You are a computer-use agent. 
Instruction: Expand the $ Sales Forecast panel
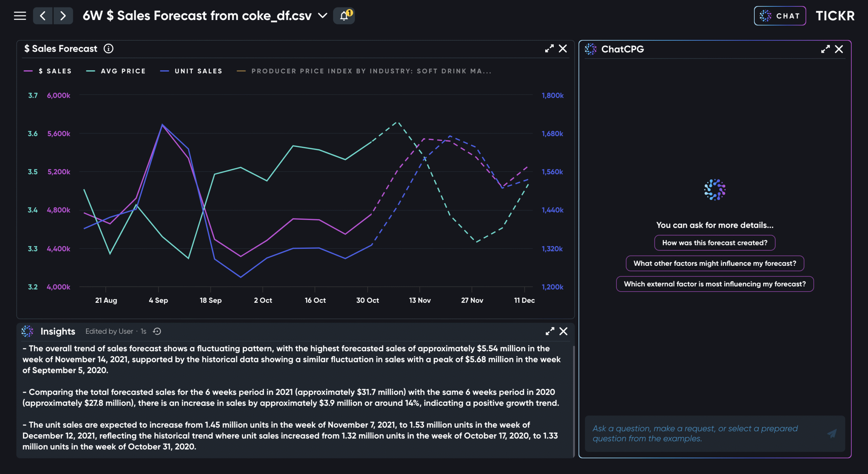549,49
